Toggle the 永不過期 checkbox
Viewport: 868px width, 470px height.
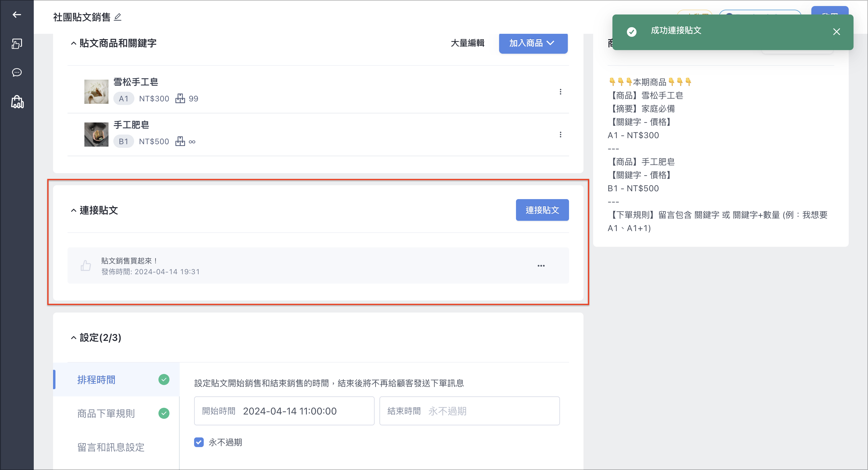pos(199,442)
